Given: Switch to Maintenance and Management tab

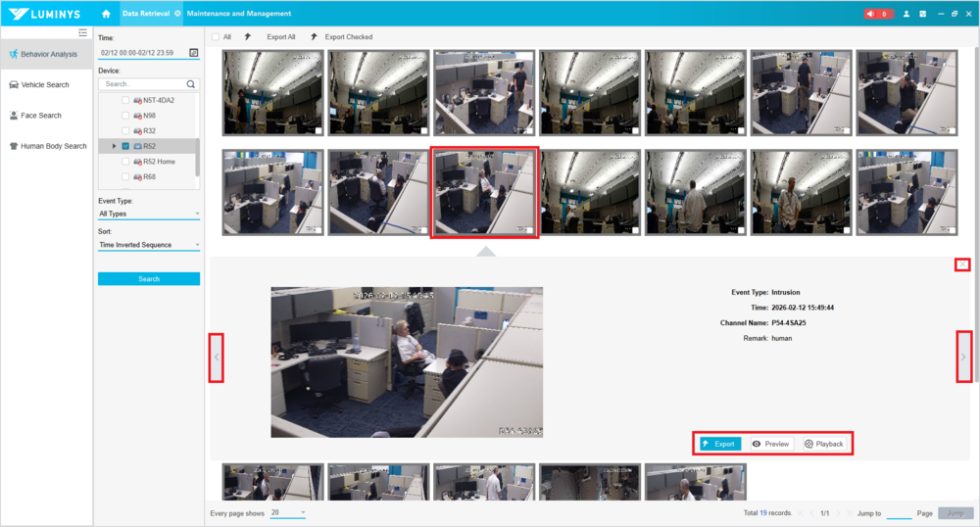Looking at the screenshot, I should [238, 14].
